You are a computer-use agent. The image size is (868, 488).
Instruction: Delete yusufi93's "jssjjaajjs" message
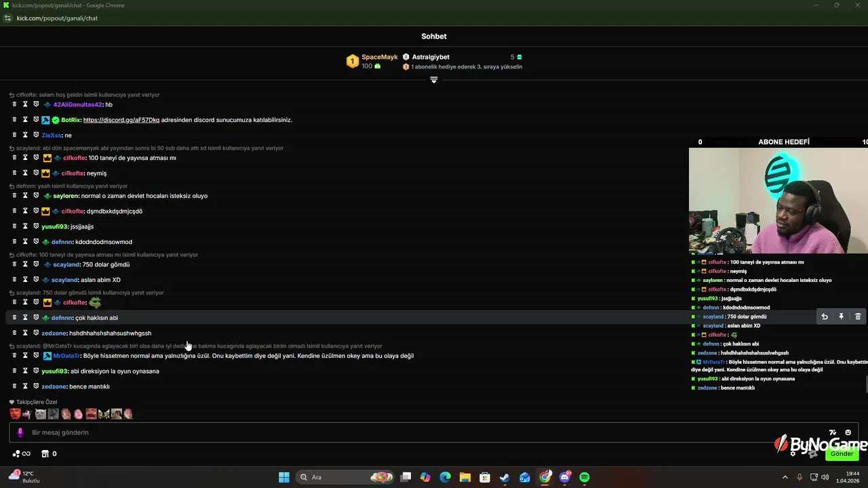tap(14, 226)
